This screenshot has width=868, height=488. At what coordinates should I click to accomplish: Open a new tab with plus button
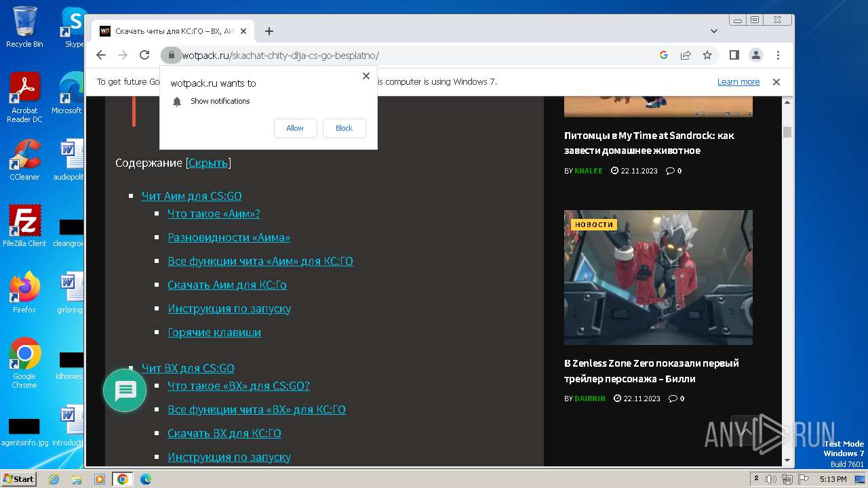[269, 31]
